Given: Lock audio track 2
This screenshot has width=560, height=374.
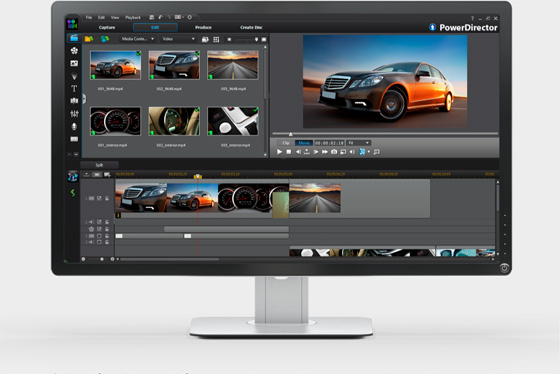Looking at the screenshot, I should (x=107, y=242).
